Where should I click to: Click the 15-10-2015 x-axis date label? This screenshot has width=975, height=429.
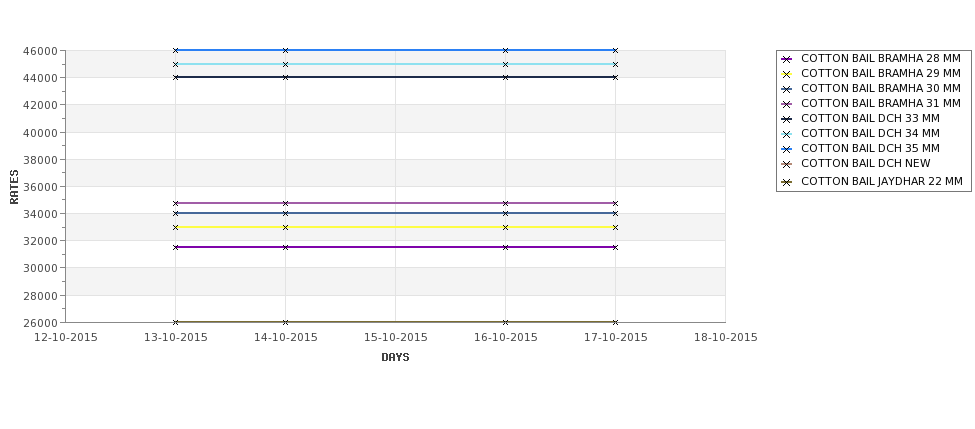click(x=395, y=338)
